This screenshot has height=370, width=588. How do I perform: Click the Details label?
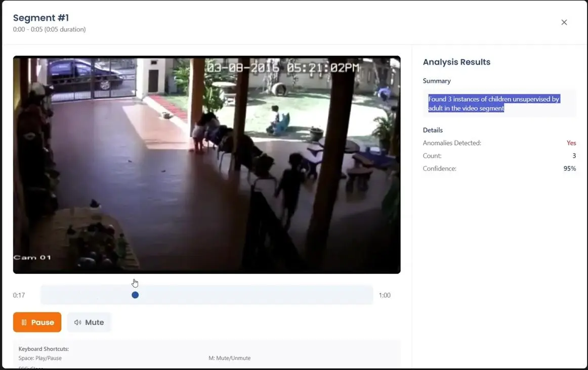433,130
